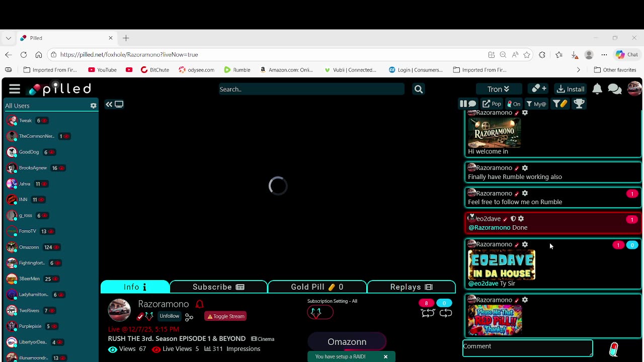Select user Omazonn in All Users list
The image size is (644, 362).
pyautogui.click(x=29, y=247)
